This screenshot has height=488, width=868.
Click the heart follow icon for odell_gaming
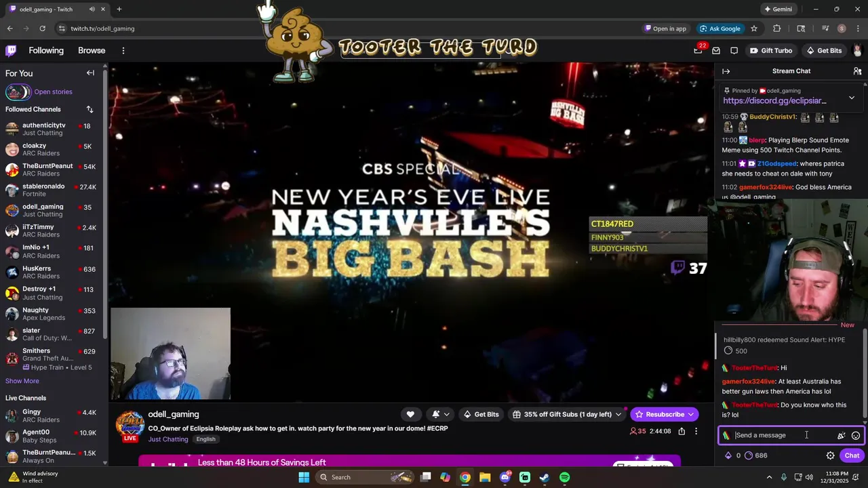[x=410, y=414]
